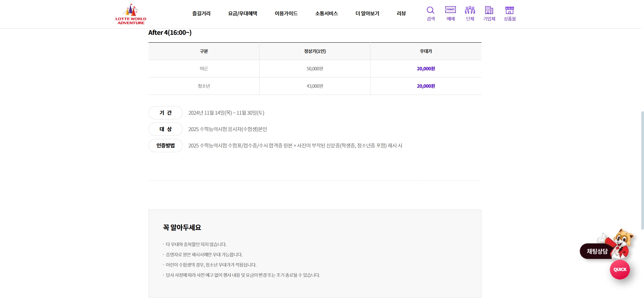The image size is (644, 300).
Task: Click the 수험표/접수증 verification text
Action: click(x=295, y=146)
